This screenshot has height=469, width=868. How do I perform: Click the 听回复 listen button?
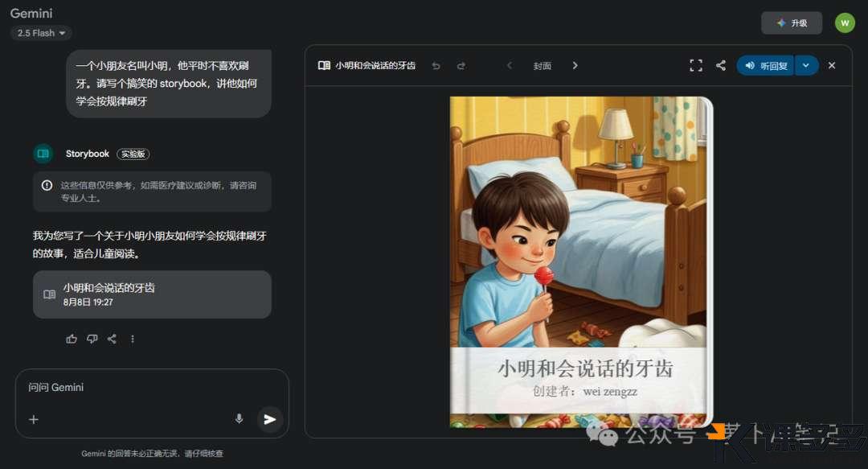766,65
